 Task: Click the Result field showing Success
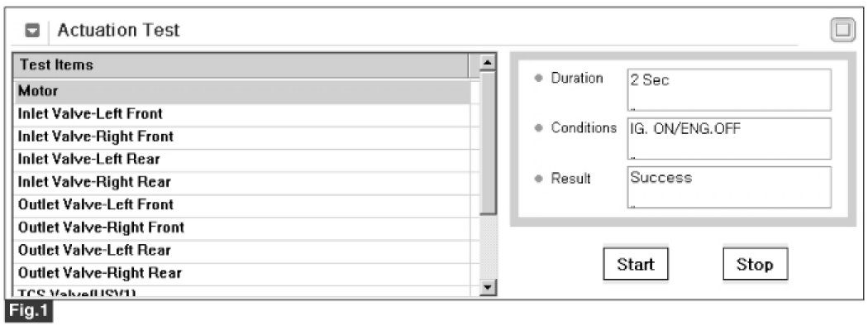point(729,187)
